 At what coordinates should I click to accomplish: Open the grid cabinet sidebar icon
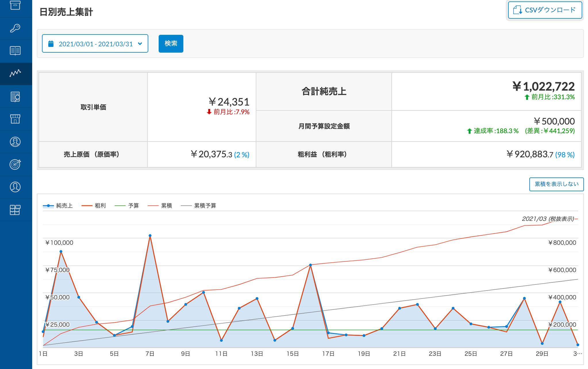(15, 210)
